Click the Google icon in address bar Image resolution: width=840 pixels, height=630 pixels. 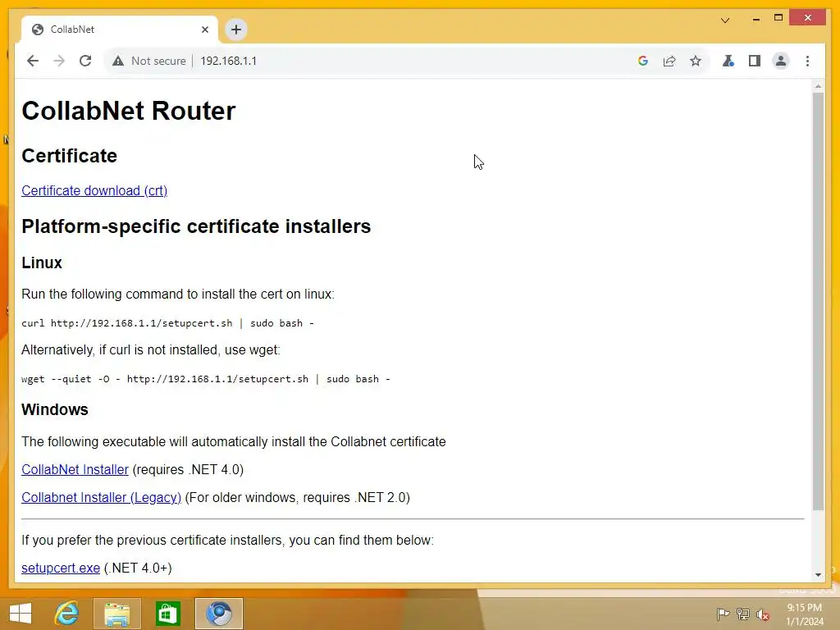(x=643, y=61)
